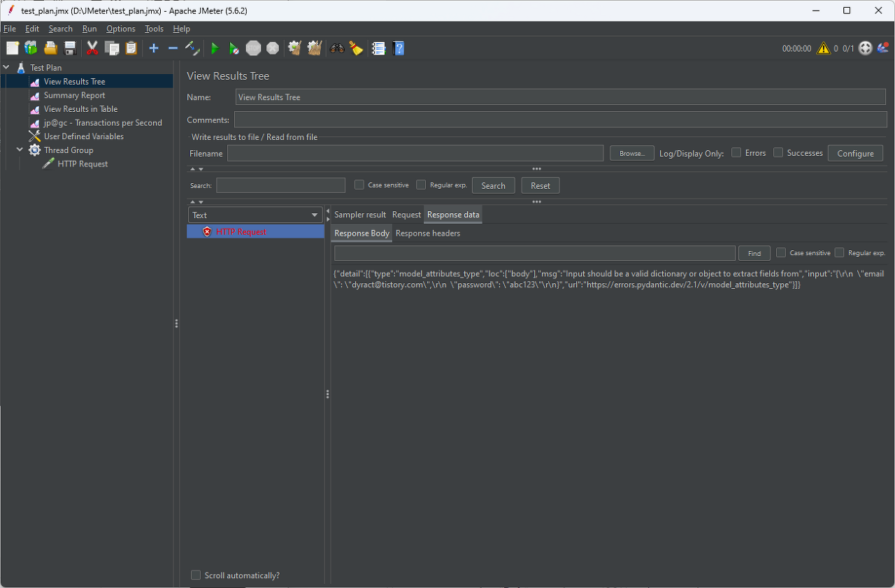Click the Configure button
This screenshot has width=895, height=588.
coord(855,153)
